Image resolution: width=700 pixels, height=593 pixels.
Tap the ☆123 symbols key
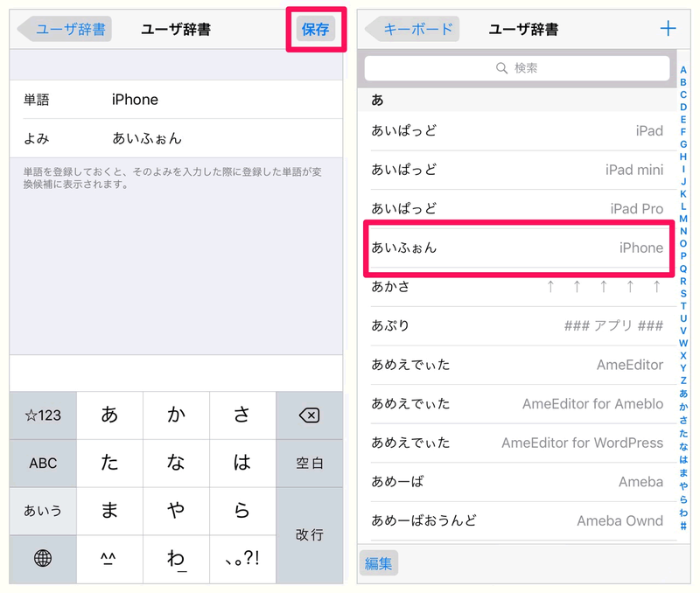(x=43, y=415)
